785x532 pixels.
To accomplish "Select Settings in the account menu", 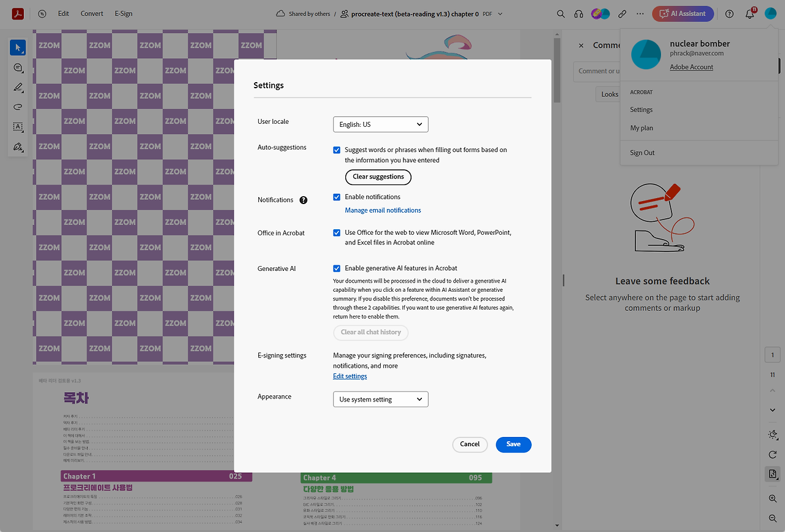I will tap(641, 110).
